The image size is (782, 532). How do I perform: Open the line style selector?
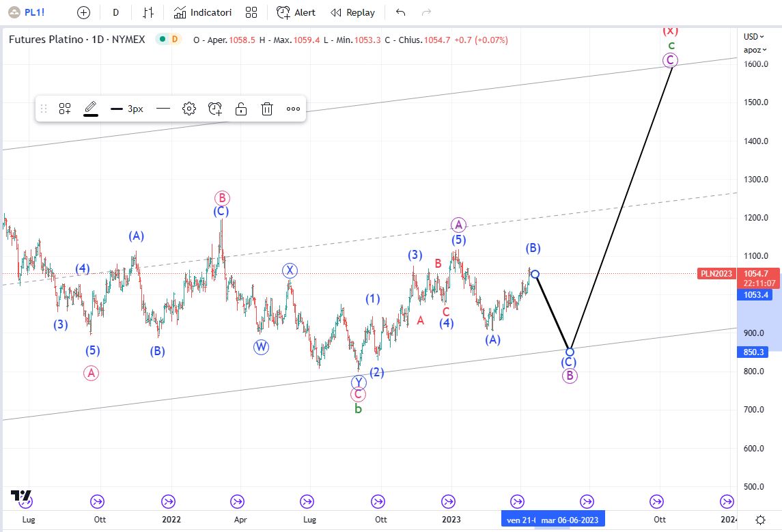pyautogui.click(x=163, y=109)
